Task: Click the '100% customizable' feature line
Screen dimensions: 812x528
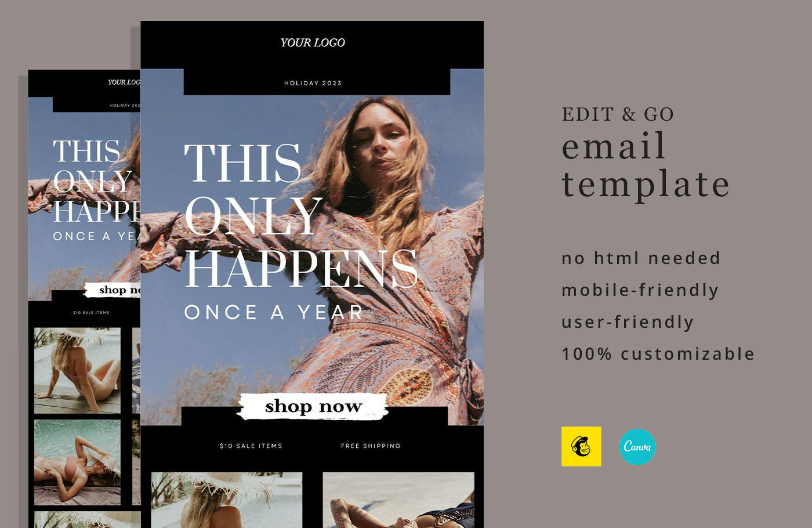Action: click(658, 354)
